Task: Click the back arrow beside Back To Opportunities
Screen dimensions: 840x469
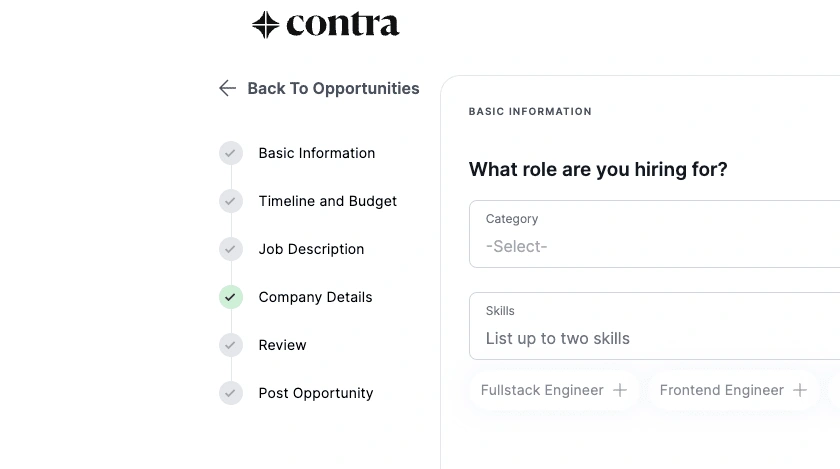Action: [228, 88]
